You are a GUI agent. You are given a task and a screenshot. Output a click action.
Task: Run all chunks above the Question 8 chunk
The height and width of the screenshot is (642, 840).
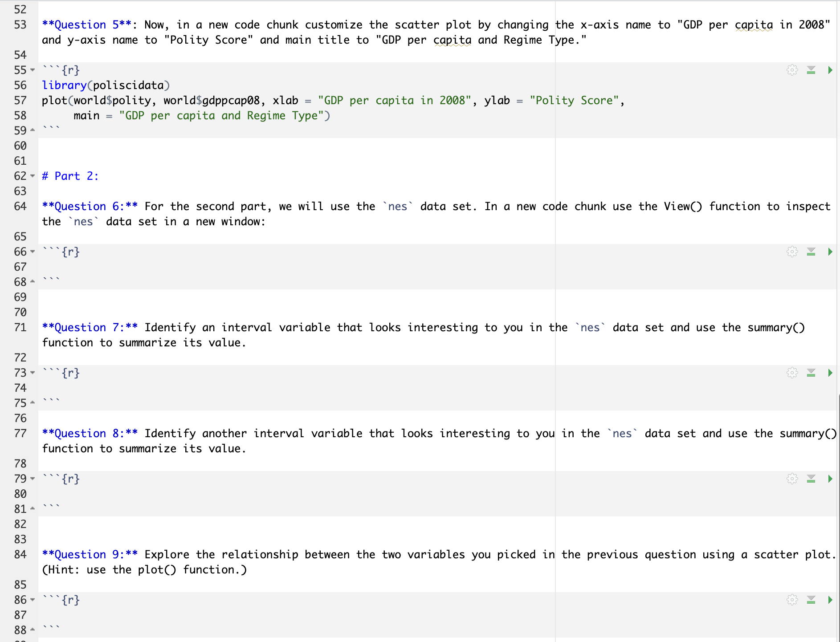click(811, 479)
